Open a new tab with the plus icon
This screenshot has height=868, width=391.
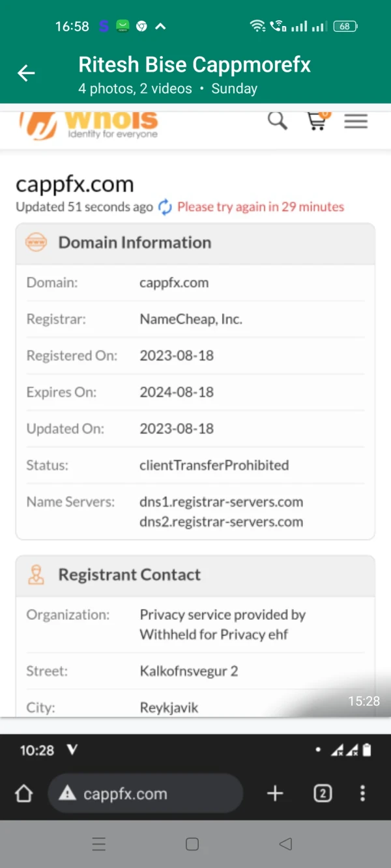[275, 793]
